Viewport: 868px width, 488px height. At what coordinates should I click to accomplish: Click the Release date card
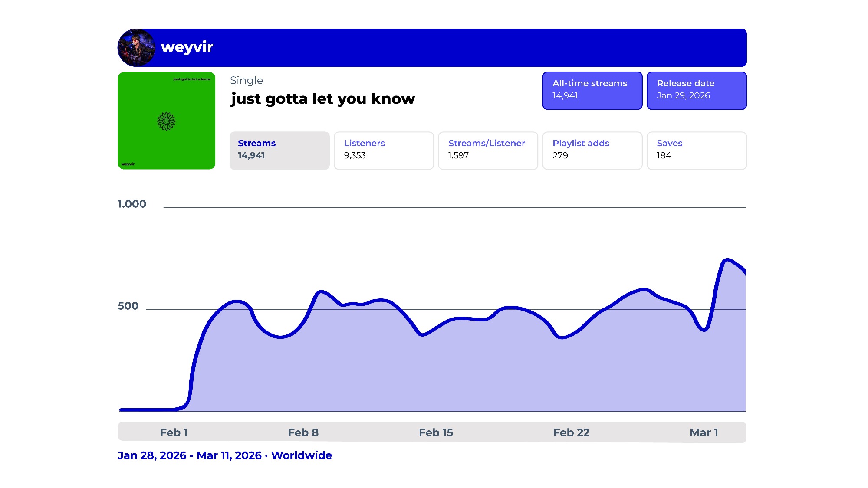tap(696, 90)
